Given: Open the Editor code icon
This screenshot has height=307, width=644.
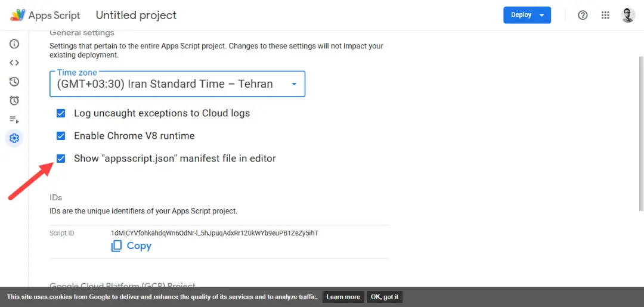Looking at the screenshot, I should [x=14, y=63].
